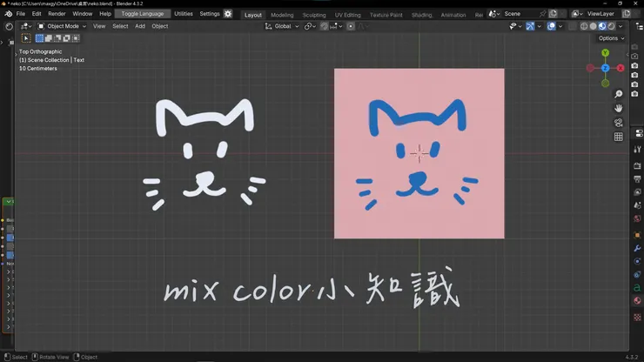Screen dimensions: 644x362
Task: Click the zoom magnifier in viewport navigation
Action: (x=618, y=94)
